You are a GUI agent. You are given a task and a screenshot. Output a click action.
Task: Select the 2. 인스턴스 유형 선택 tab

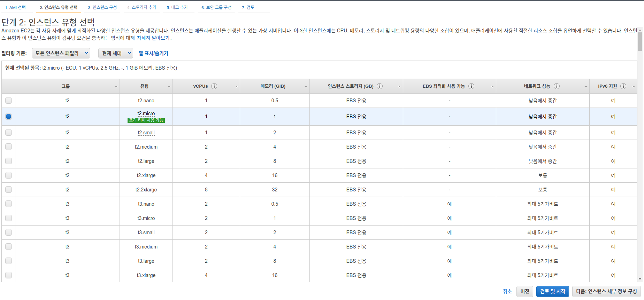click(x=59, y=7)
